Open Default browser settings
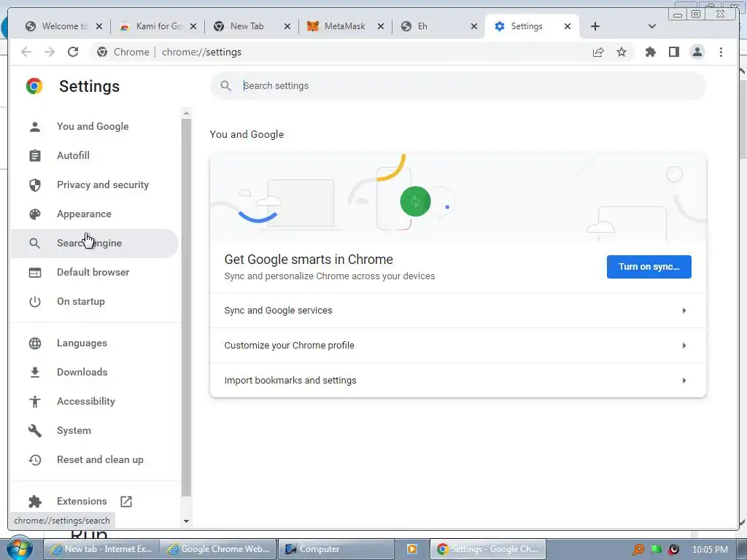The width and height of the screenshot is (747, 560). pos(94,273)
